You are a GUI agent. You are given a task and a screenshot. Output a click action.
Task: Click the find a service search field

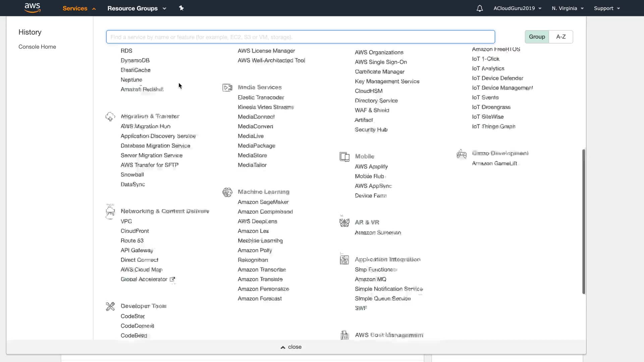pos(300,37)
